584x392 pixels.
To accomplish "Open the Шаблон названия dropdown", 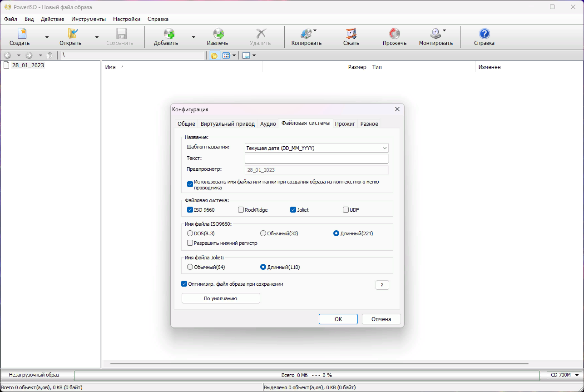I will [x=384, y=148].
